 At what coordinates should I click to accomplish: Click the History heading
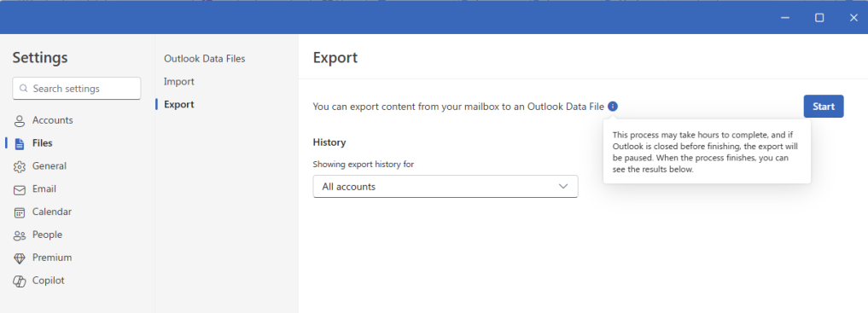[329, 142]
